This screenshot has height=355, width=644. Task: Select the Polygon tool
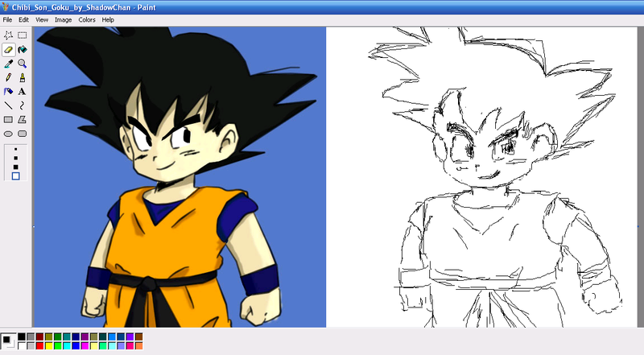[23, 120]
